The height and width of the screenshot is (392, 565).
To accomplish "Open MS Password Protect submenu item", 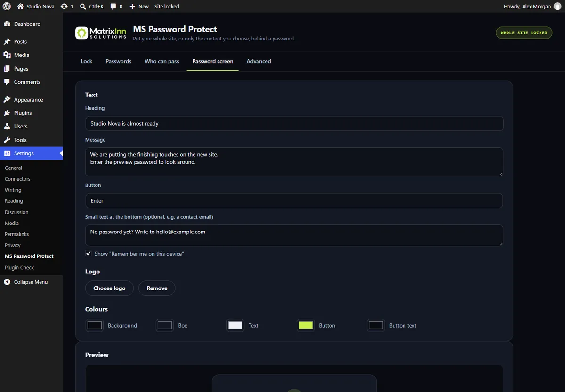I will click(x=29, y=256).
